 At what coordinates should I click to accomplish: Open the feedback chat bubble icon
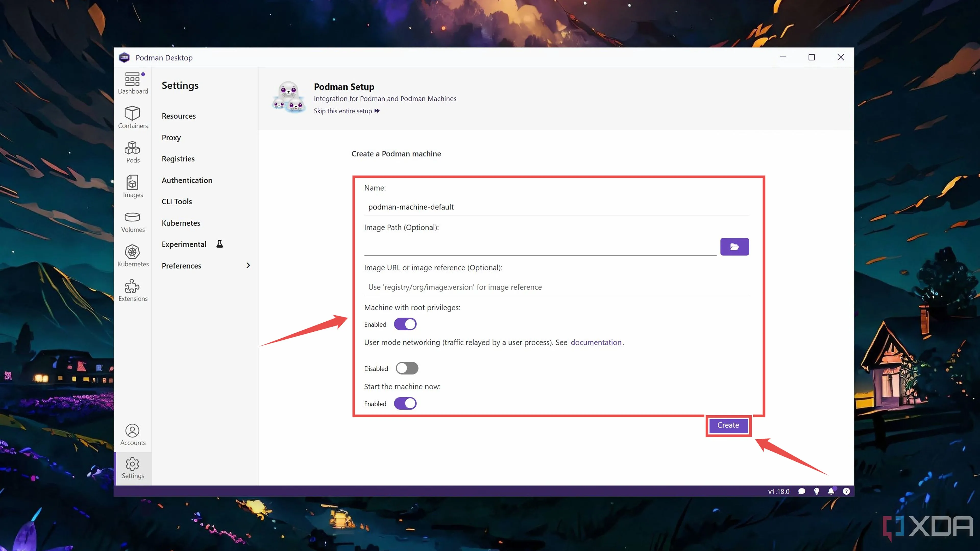[802, 491]
